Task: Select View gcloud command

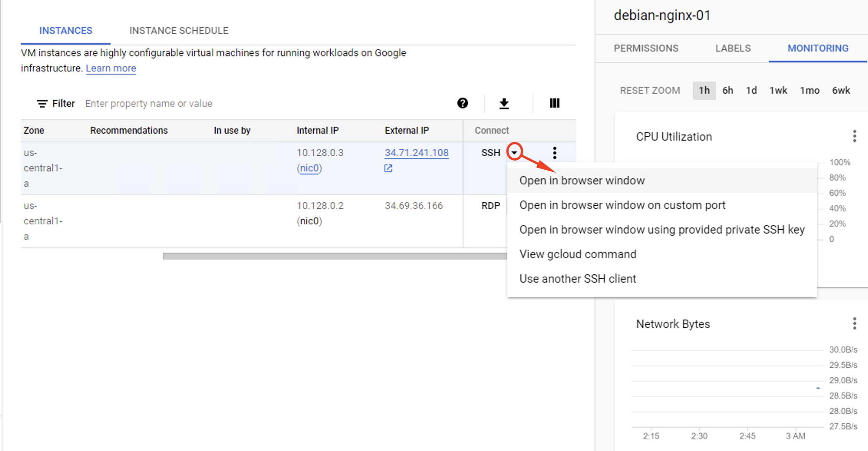Action: [x=662, y=254]
